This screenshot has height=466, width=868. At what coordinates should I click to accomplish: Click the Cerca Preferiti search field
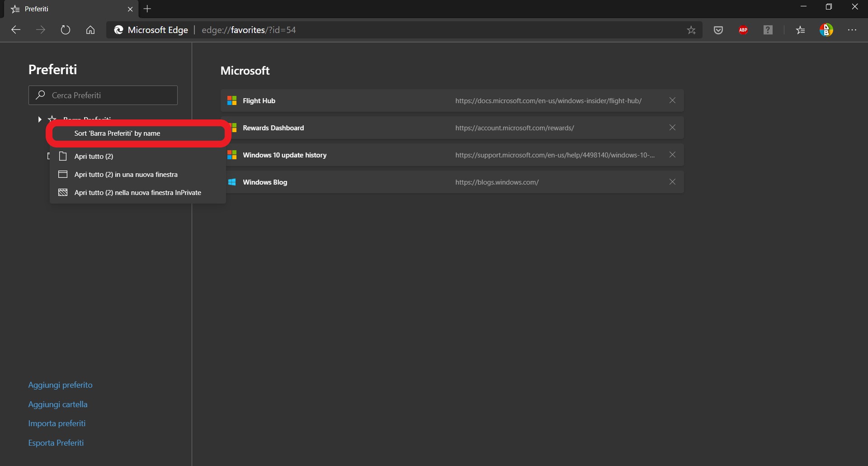pos(103,95)
